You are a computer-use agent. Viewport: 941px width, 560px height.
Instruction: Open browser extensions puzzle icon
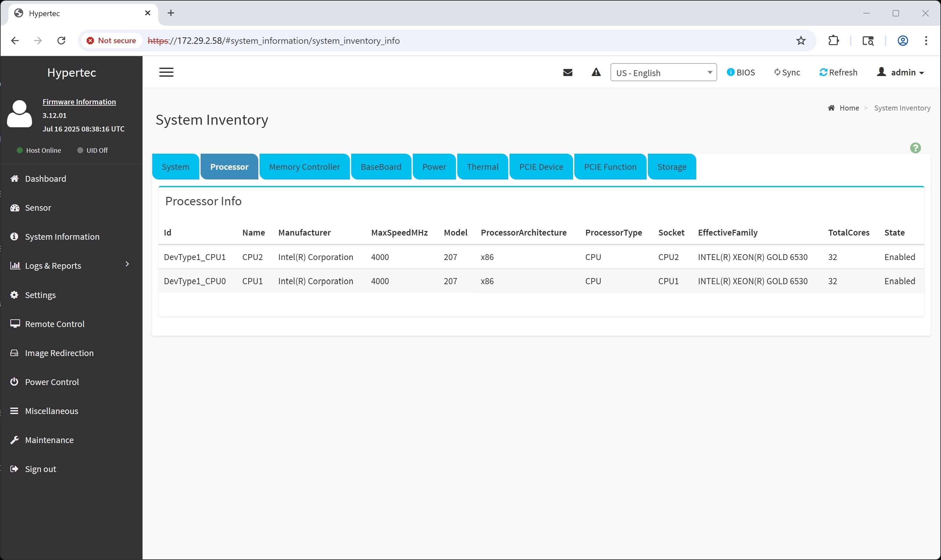point(833,40)
